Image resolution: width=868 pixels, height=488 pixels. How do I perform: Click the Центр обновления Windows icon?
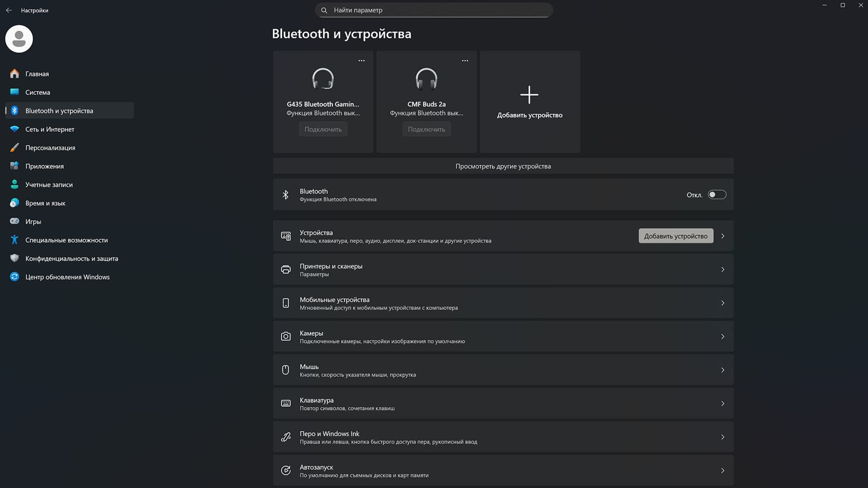14,277
